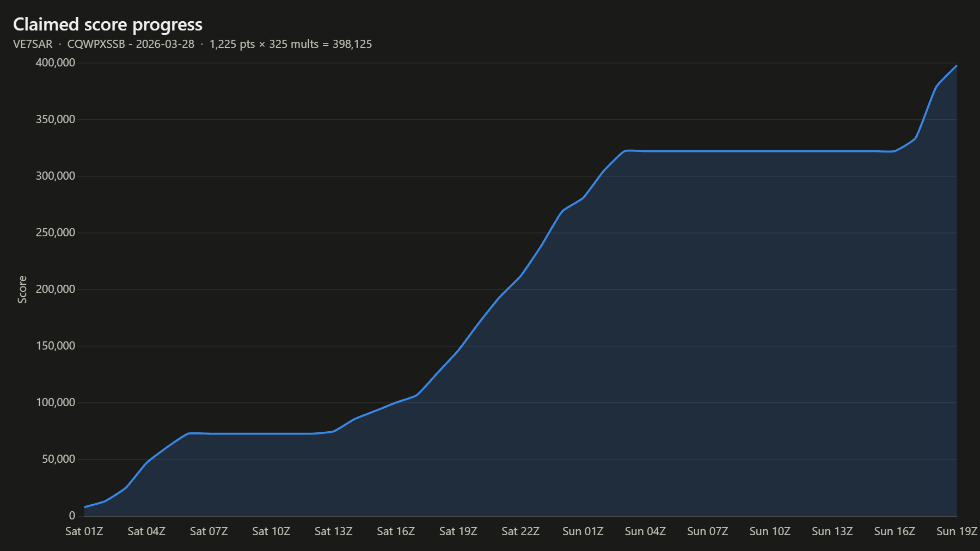Click the '50,000' y-axis label

coord(58,459)
